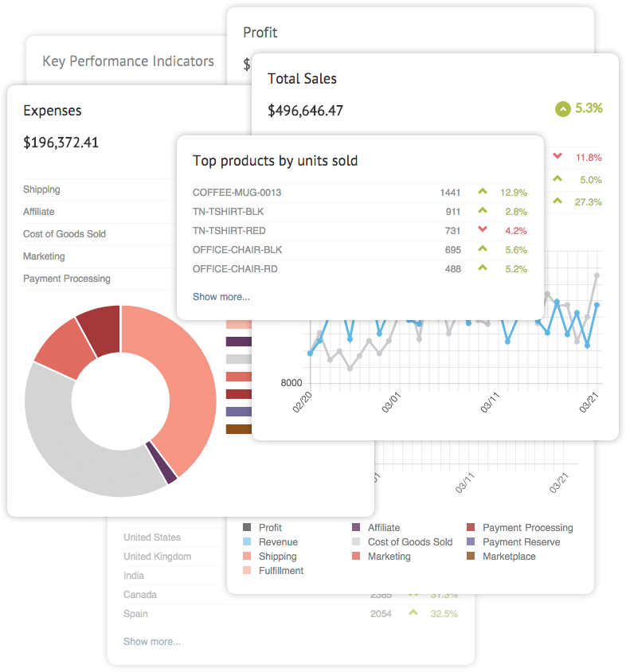This screenshot has height=672, width=626.
Task: Select the Profit card title
Action: [x=260, y=33]
